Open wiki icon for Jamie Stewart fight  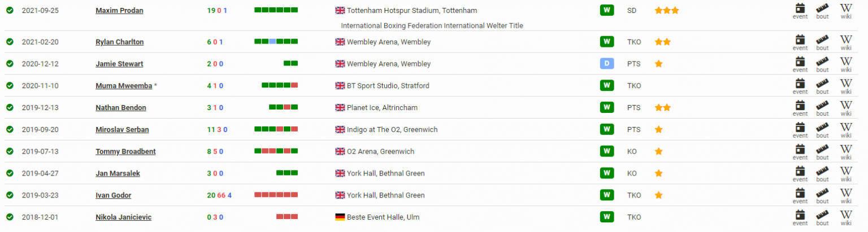point(846,64)
